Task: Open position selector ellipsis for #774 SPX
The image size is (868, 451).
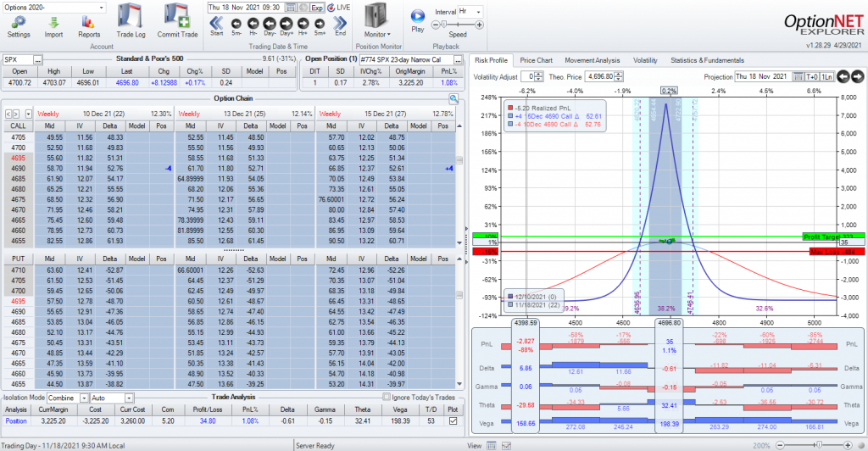Action: [458, 59]
